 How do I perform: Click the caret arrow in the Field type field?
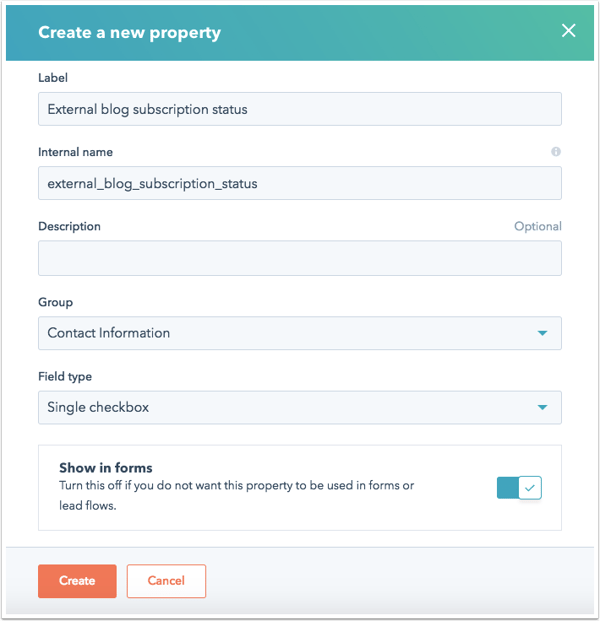coord(542,408)
